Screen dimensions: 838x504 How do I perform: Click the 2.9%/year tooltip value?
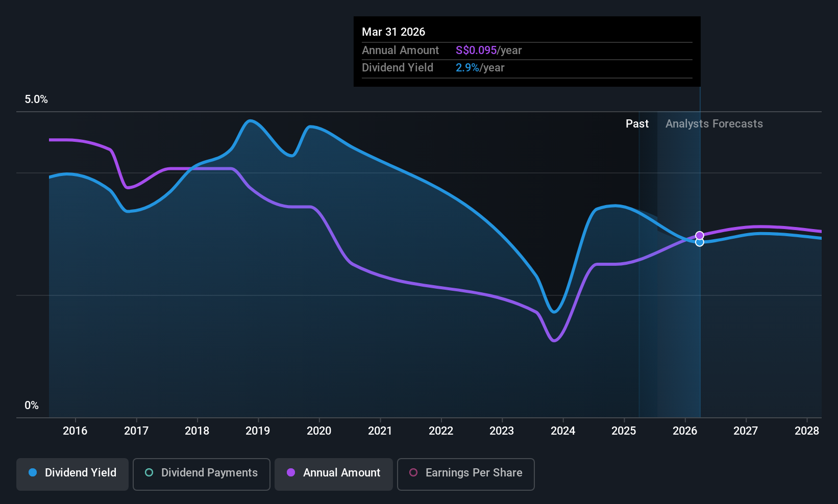(480, 68)
